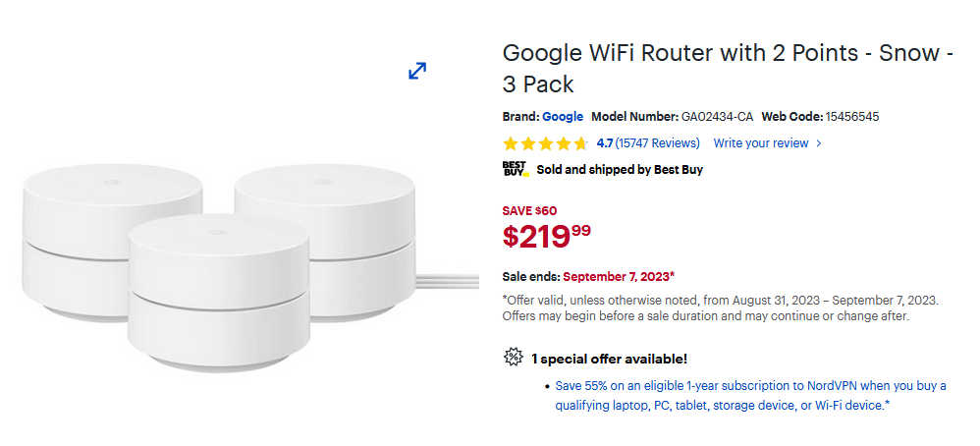Open the Google brand link
The height and width of the screenshot is (446, 980).
(563, 116)
